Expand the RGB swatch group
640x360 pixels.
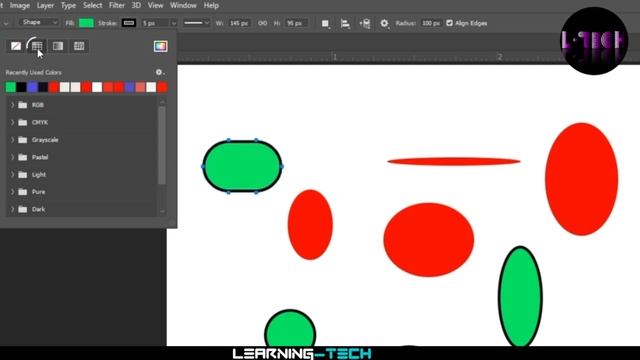(12, 105)
